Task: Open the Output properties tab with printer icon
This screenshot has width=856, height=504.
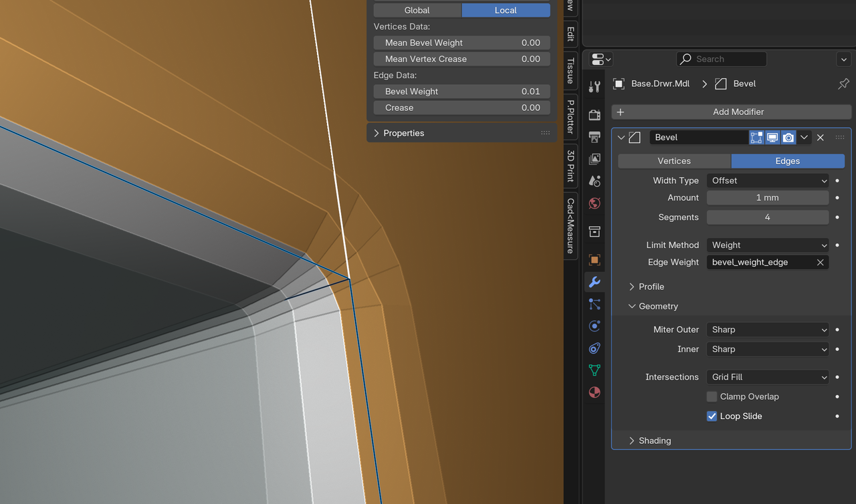Action: pyautogui.click(x=594, y=137)
